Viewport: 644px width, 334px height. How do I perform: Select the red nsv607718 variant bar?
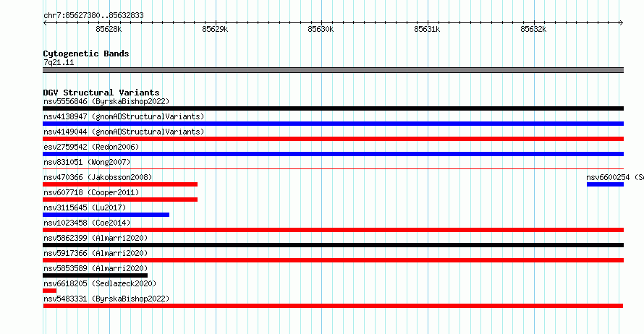[120, 200]
